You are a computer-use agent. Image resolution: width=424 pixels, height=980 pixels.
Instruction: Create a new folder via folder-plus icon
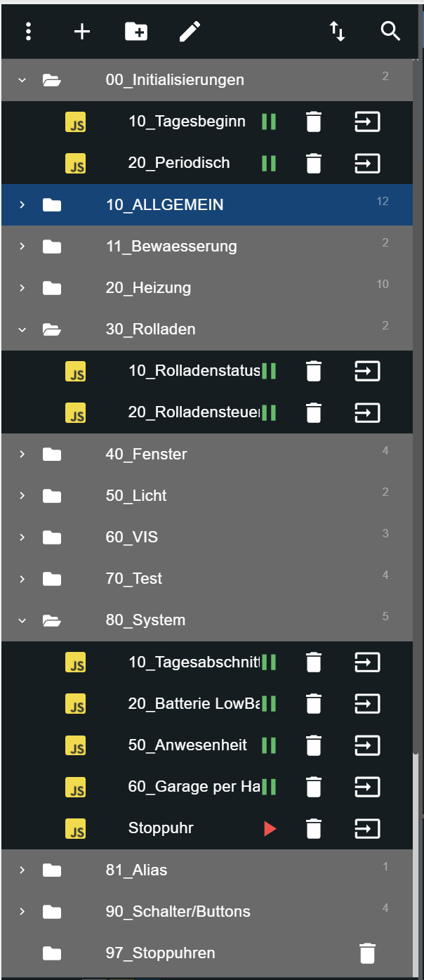(x=136, y=31)
